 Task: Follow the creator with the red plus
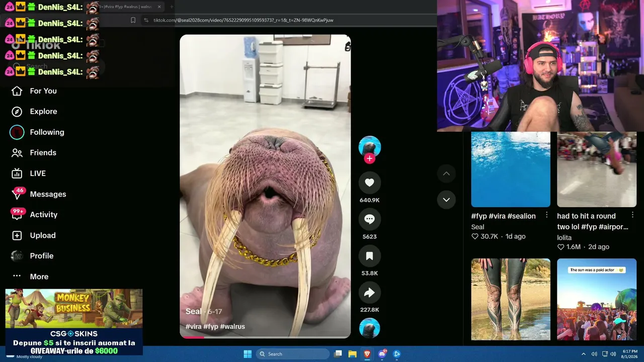(369, 158)
